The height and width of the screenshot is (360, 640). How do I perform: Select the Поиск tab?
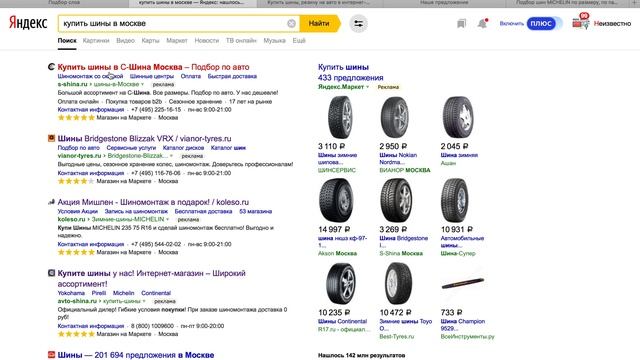point(67,41)
